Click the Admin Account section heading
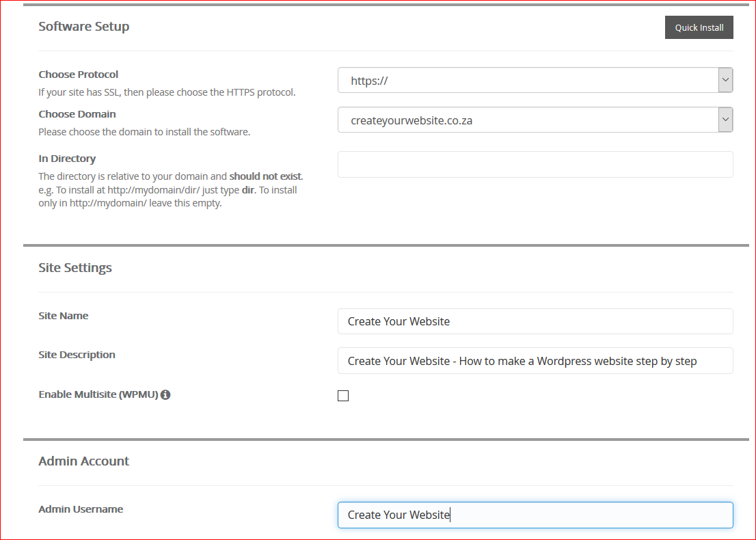This screenshot has width=756, height=540. coord(83,461)
